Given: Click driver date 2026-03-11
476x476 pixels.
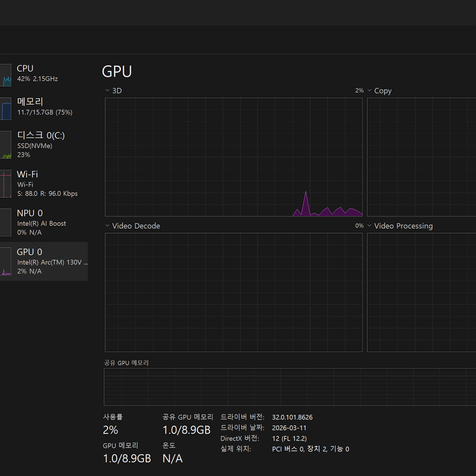Looking at the screenshot, I should click(x=289, y=428).
